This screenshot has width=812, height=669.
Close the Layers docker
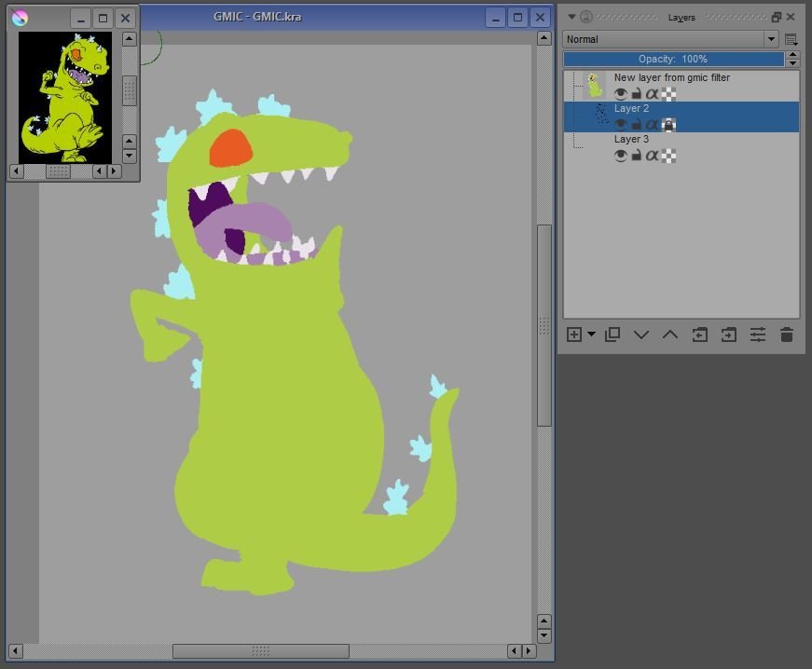791,17
